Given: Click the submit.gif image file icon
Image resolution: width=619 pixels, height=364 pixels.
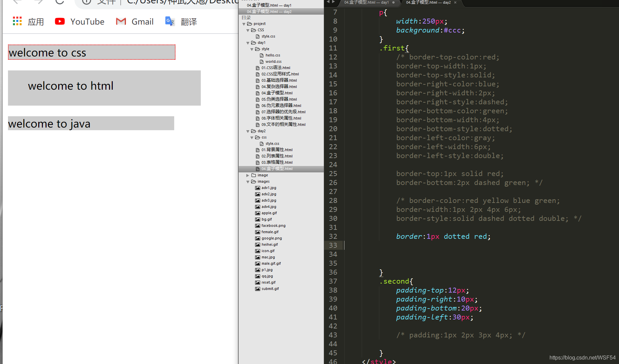Looking at the screenshot, I should tap(258, 289).
